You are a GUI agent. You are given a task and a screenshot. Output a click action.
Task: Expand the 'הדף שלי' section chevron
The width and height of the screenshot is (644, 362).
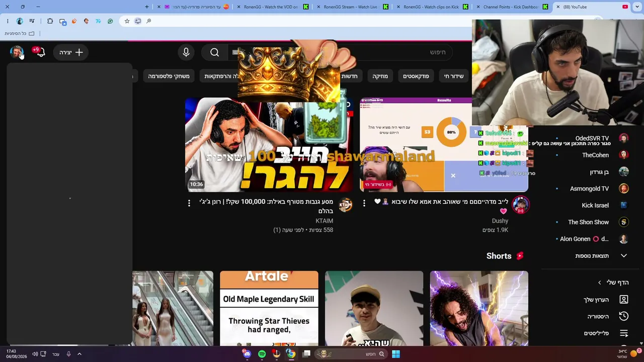coord(599,283)
